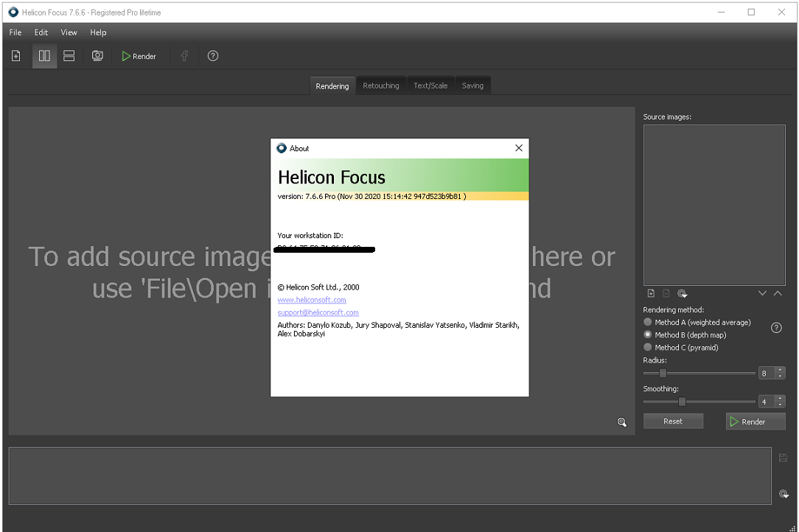This screenshot has height=532, width=799.
Task: Click the magnifier zoom icon in preview
Action: tap(621, 422)
